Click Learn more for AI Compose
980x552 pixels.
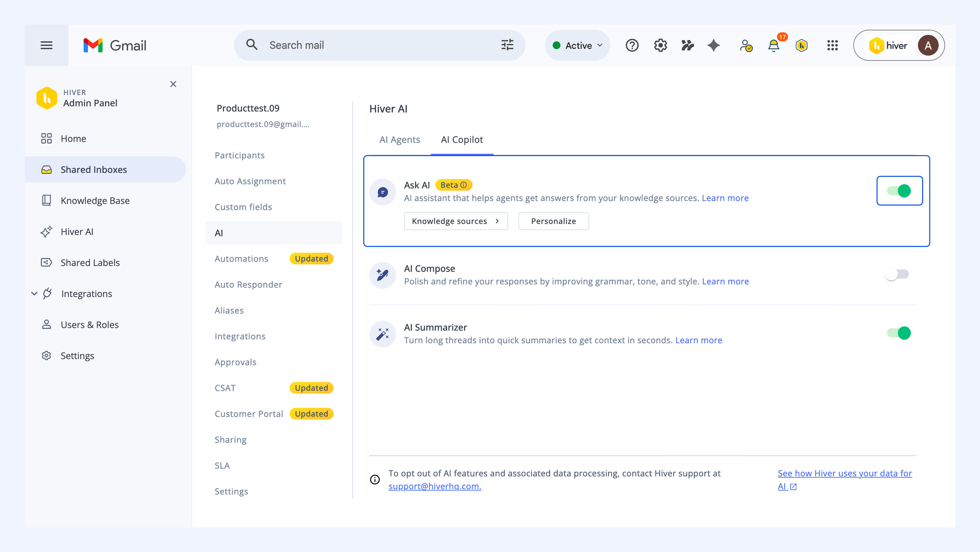726,281
